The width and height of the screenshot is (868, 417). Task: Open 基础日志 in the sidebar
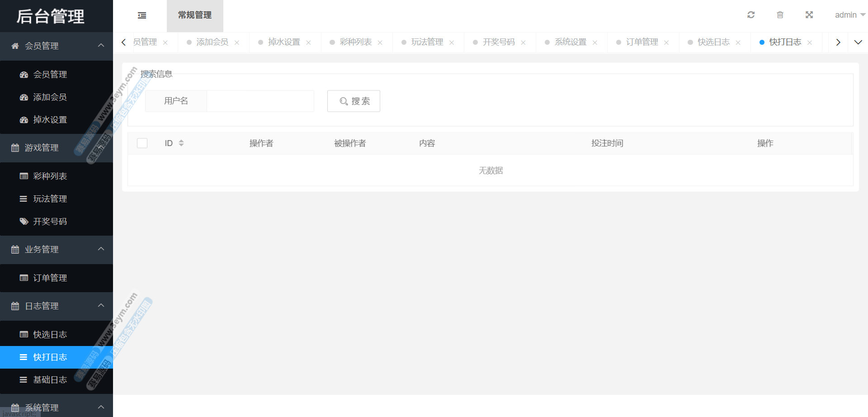[50, 379]
